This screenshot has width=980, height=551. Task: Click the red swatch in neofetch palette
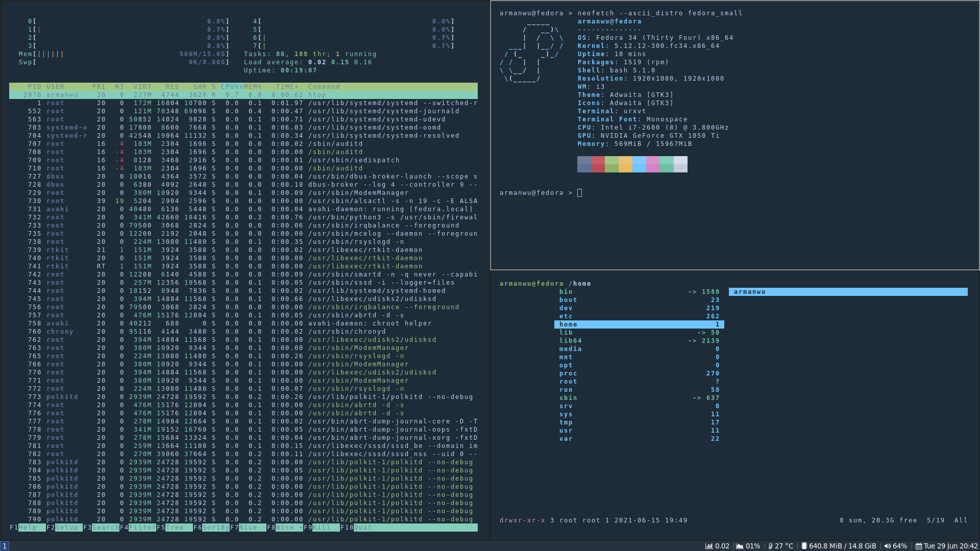click(598, 164)
